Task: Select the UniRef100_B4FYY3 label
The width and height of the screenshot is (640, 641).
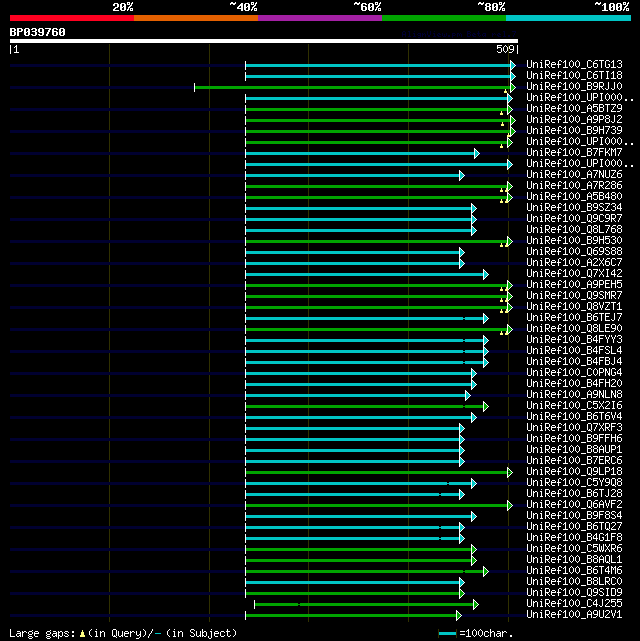Action: pyautogui.click(x=574, y=340)
